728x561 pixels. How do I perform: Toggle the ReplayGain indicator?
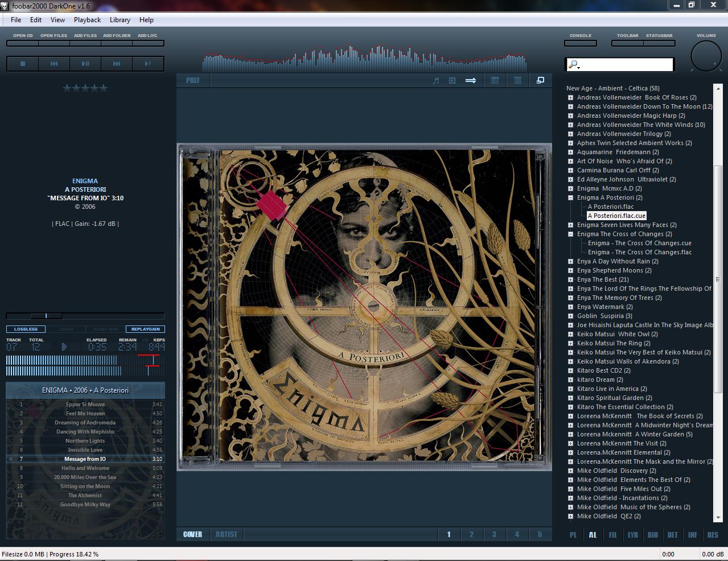click(145, 329)
